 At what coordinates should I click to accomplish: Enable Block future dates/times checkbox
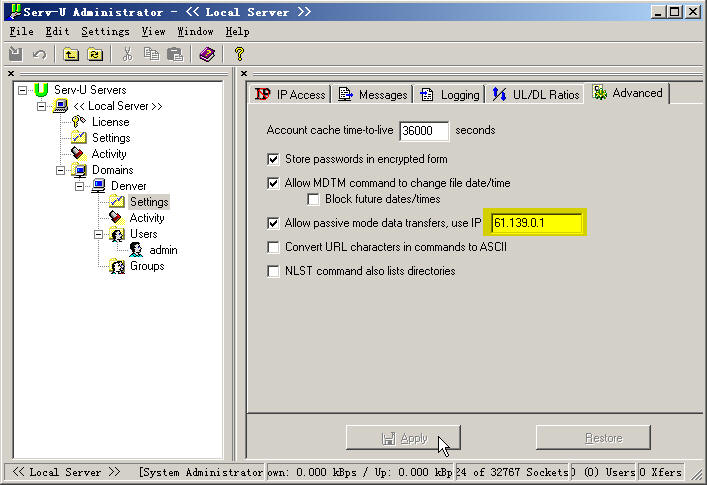[x=313, y=199]
